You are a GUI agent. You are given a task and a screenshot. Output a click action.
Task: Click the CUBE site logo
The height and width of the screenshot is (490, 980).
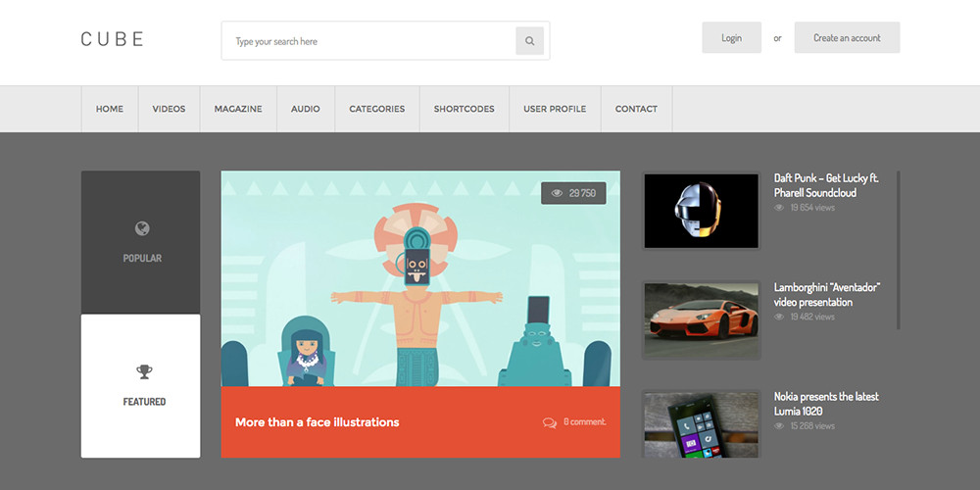[x=113, y=39]
